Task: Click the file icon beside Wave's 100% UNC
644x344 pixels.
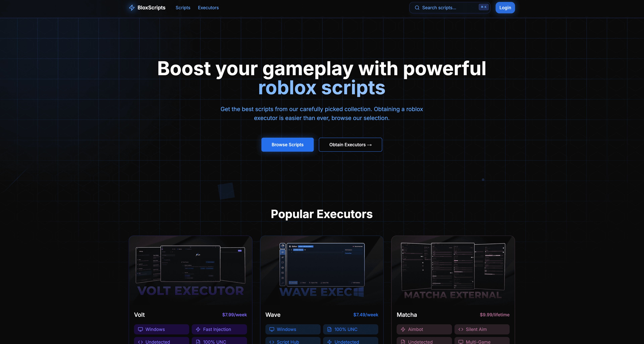Action: 330,329
